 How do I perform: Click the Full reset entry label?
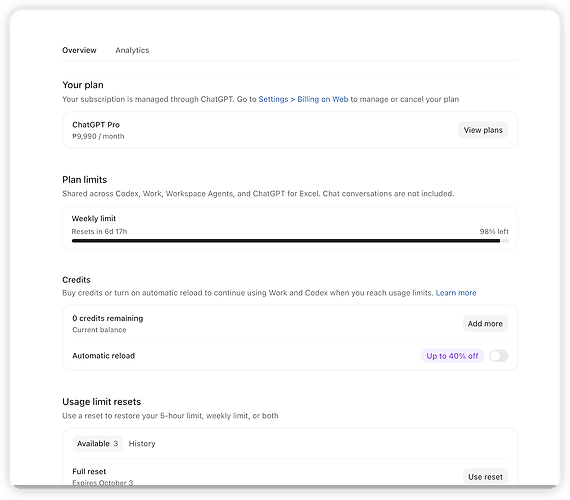pyautogui.click(x=89, y=472)
